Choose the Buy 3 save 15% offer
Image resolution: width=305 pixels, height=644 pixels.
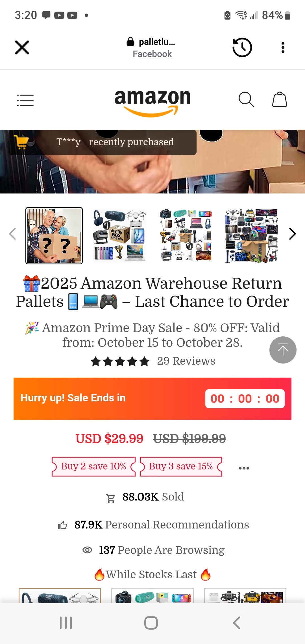tap(181, 466)
